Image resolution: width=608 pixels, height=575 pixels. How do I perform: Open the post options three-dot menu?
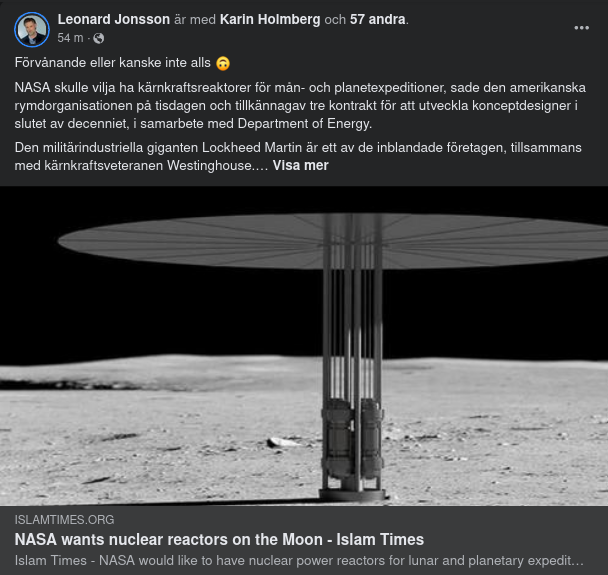coord(582,28)
